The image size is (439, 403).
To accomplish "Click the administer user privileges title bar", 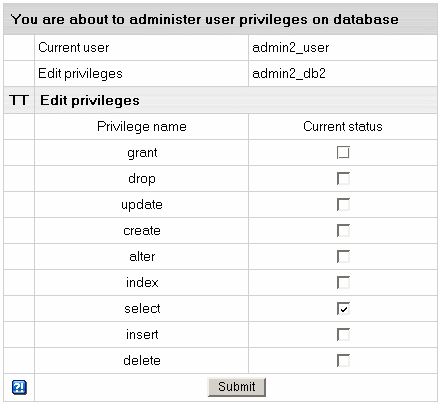I will tap(220, 19).
